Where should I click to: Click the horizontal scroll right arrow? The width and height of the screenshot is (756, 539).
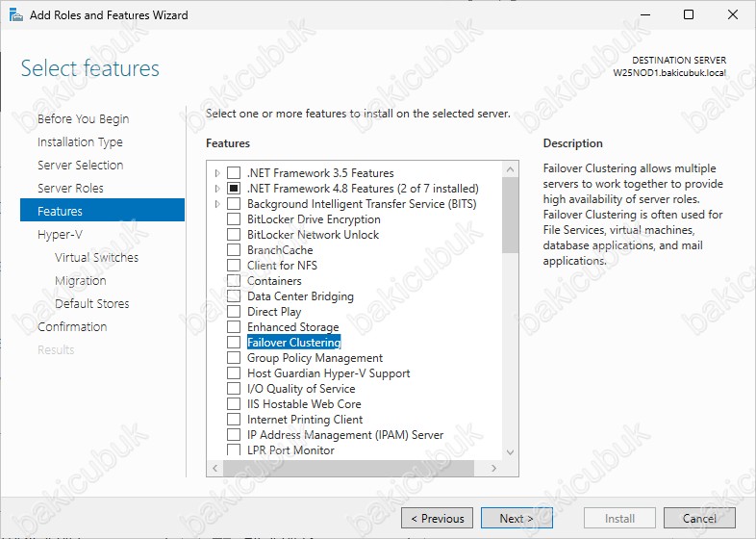[x=493, y=468]
